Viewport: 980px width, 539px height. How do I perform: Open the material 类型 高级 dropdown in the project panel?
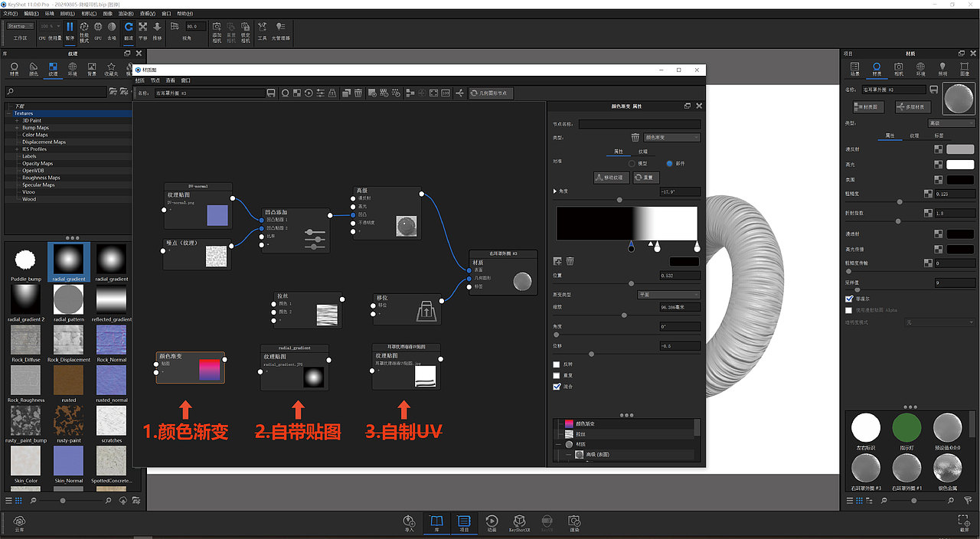click(x=951, y=122)
